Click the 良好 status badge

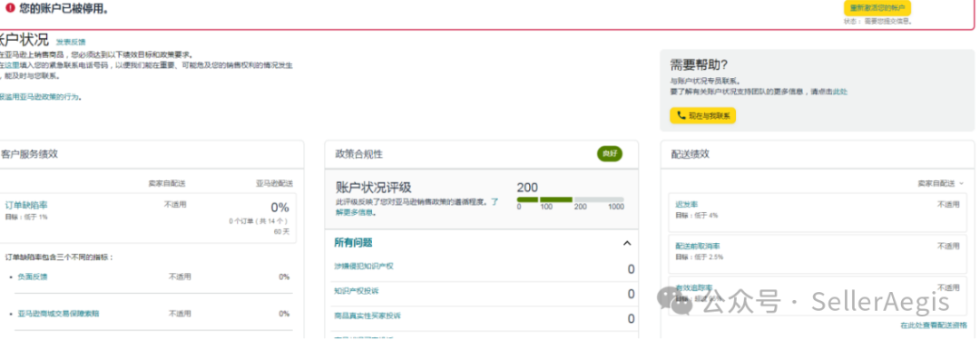pos(610,154)
